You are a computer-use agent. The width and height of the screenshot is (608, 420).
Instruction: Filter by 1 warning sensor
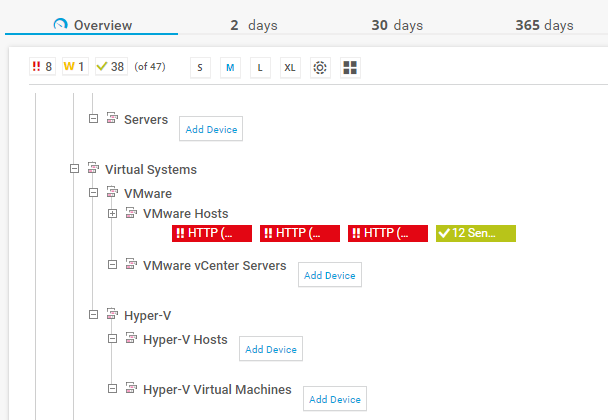(74, 67)
